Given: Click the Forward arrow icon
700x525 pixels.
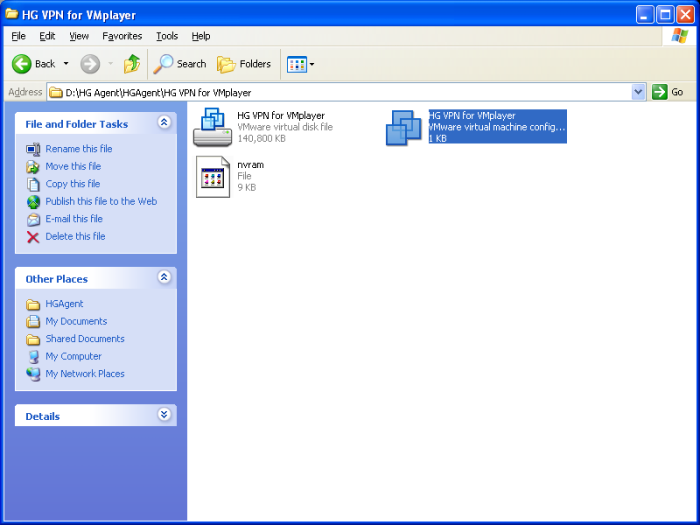Looking at the screenshot, I should click(x=90, y=64).
